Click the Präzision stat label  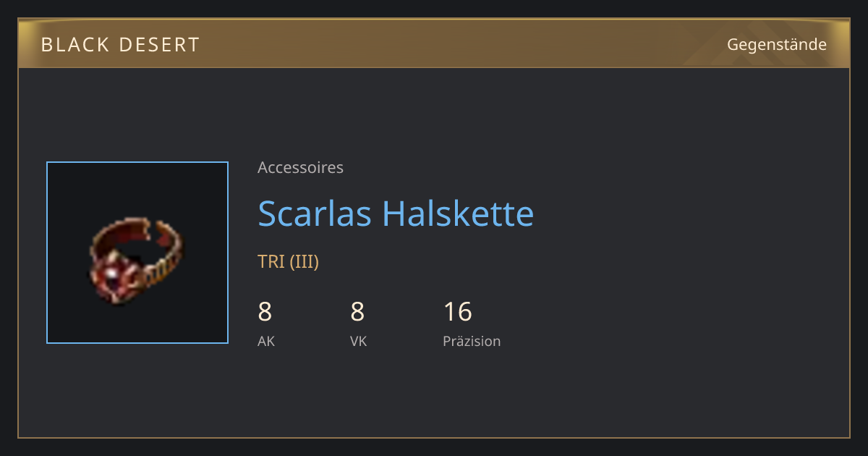pos(472,342)
